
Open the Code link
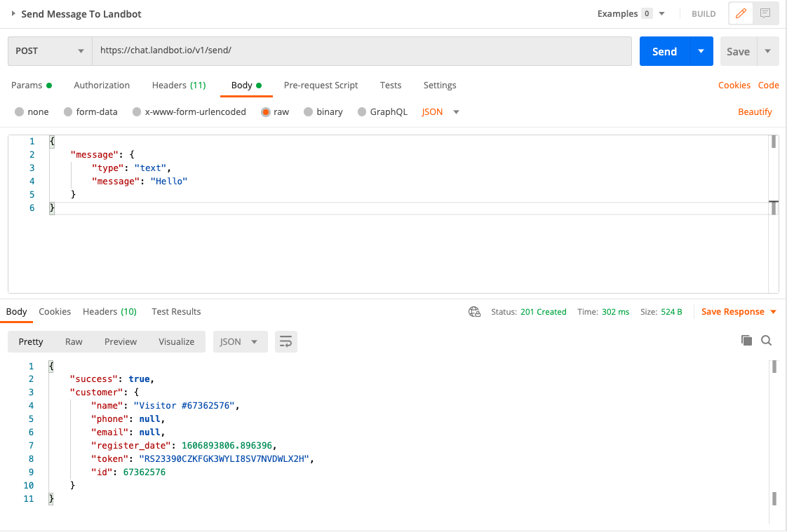[769, 86]
